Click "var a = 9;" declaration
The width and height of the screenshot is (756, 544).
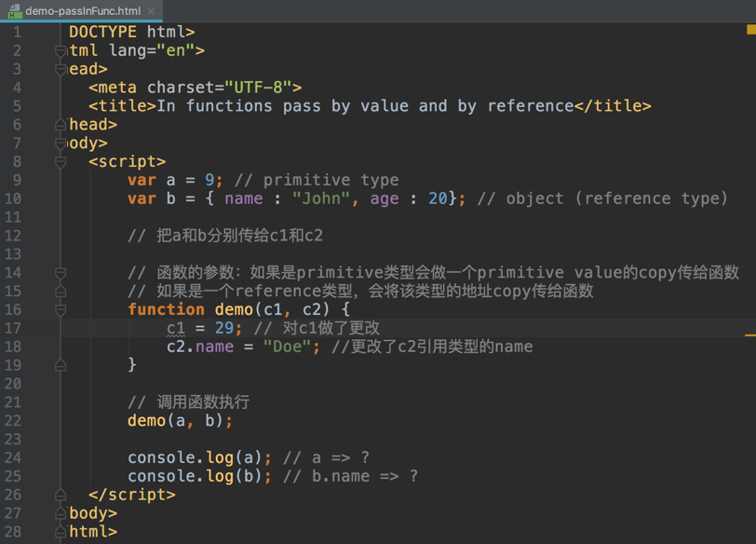(175, 181)
